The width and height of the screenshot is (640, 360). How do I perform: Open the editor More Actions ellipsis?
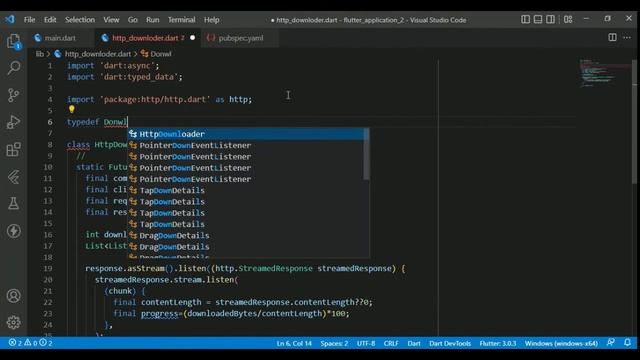coord(627,38)
